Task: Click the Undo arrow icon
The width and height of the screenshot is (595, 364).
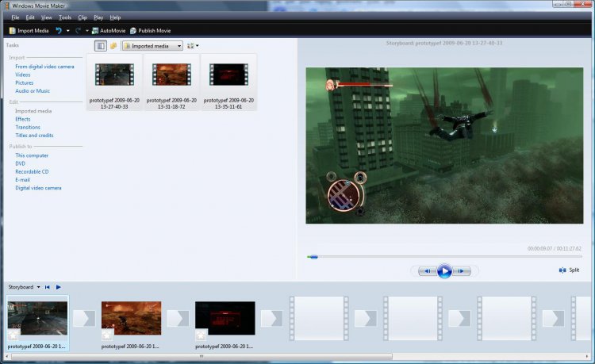Action: (x=59, y=31)
